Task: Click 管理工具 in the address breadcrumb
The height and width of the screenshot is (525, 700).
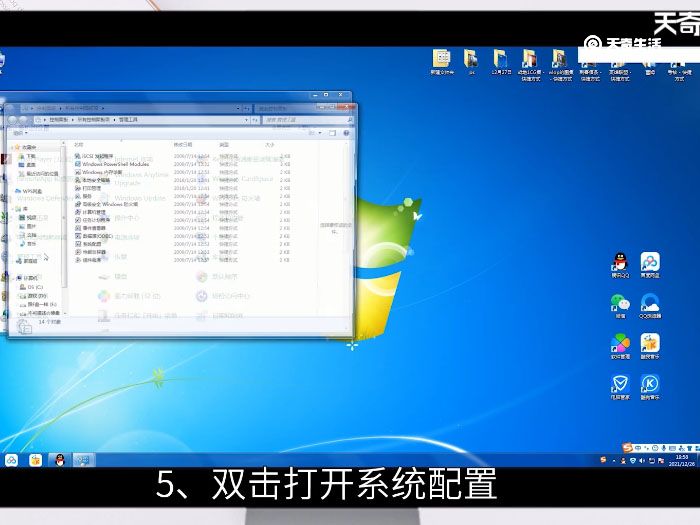Action: click(x=128, y=120)
